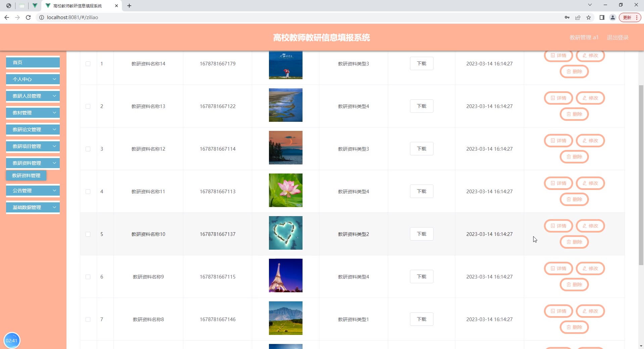
Task: Open saved passwords key icon
Action: [x=567, y=17]
